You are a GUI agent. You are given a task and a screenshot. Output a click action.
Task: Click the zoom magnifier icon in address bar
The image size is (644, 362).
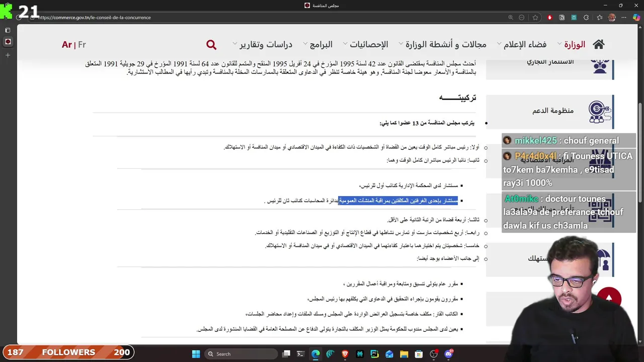pyautogui.click(x=511, y=17)
